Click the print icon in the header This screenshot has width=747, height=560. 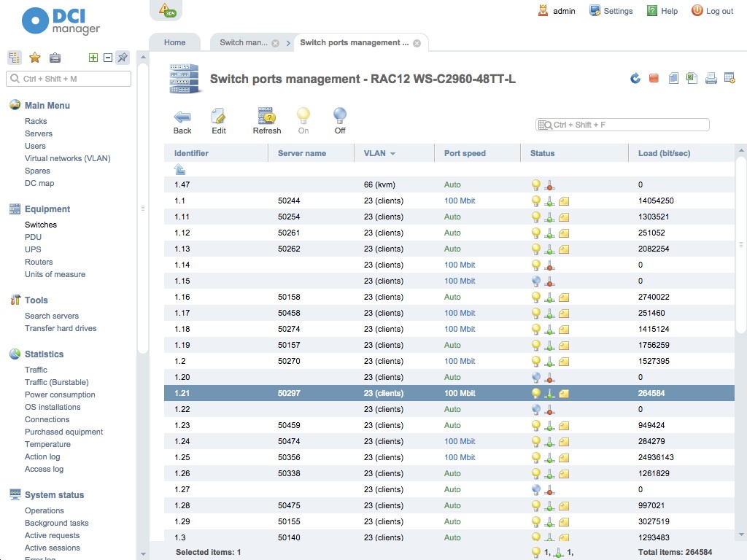point(711,78)
